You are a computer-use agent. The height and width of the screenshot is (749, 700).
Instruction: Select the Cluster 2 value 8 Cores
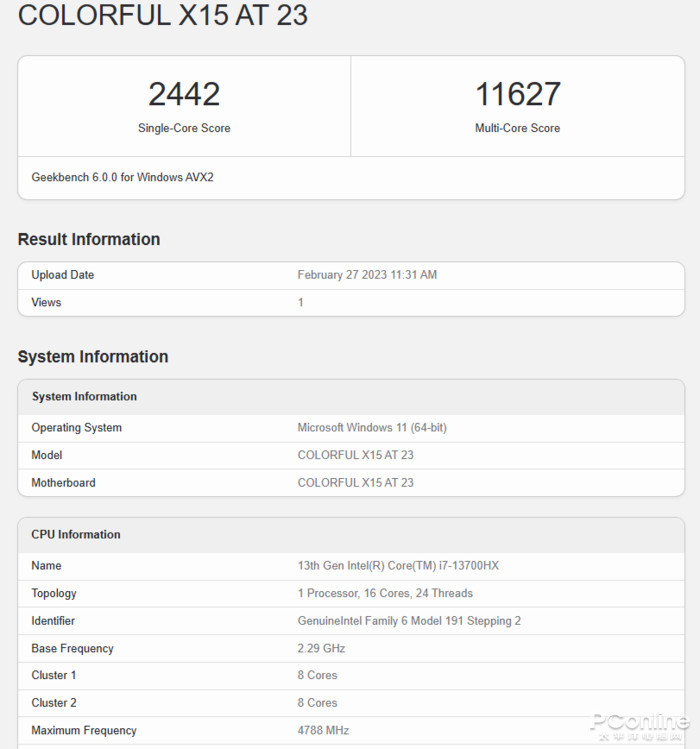317,703
